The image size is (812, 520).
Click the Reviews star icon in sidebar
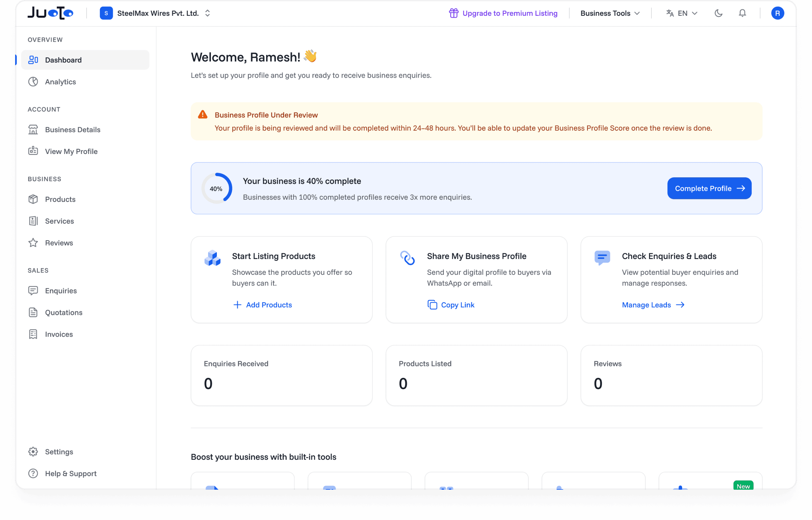33,243
